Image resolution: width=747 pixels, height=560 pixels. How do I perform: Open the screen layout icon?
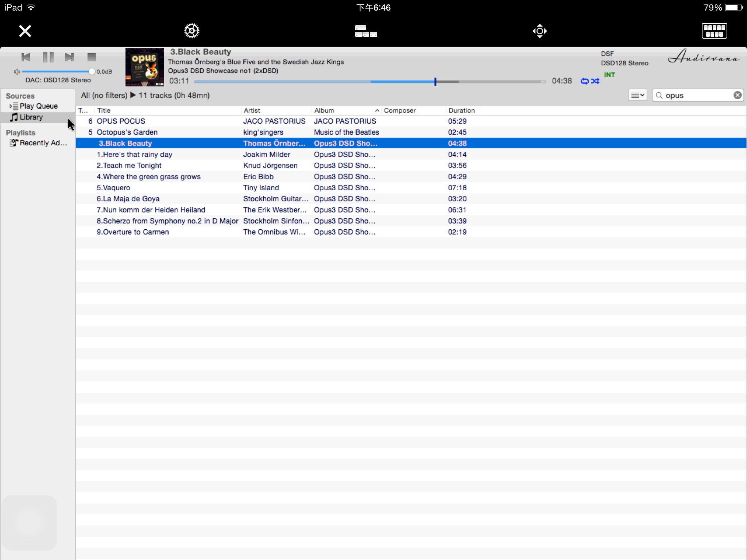pos(366,31)
